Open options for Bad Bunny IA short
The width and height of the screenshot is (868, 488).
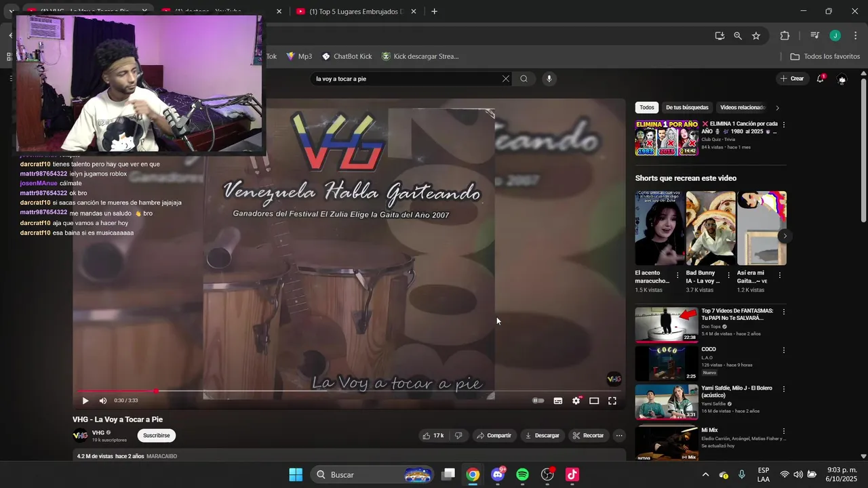point(729,275)
